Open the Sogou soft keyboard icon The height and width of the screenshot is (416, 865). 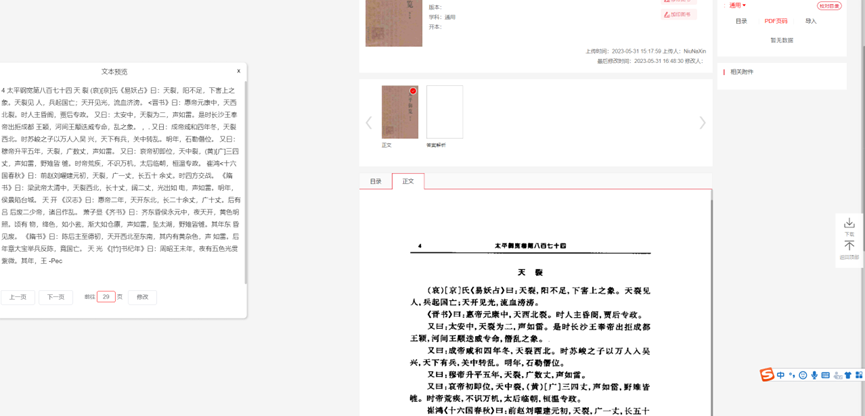pos(825,376)
